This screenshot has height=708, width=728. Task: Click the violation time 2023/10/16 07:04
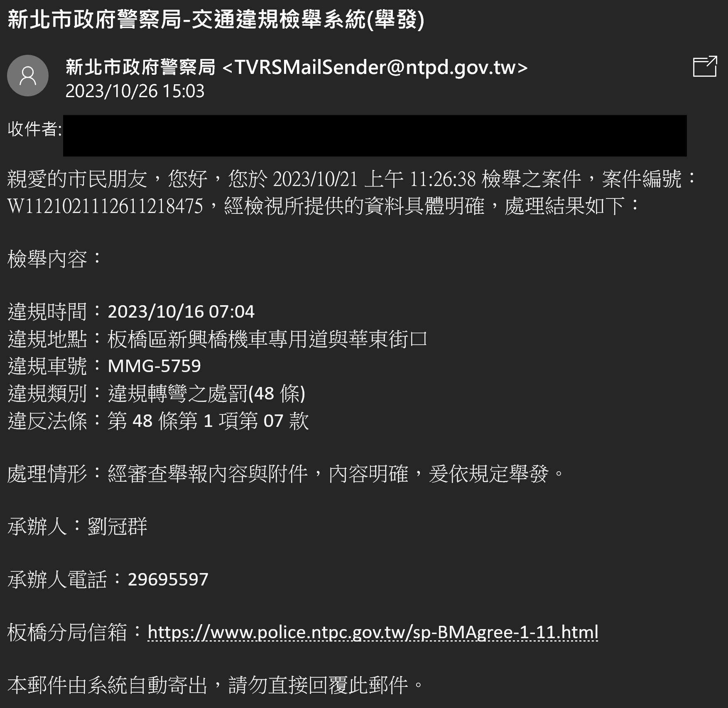tap(181, 312)
